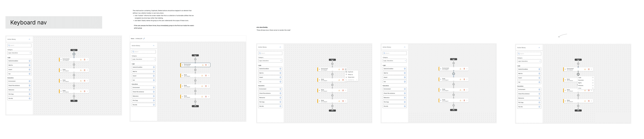
Task: Click highlighted plus connector under Start, Keyboard nav frame
Action: click(74, 54)
